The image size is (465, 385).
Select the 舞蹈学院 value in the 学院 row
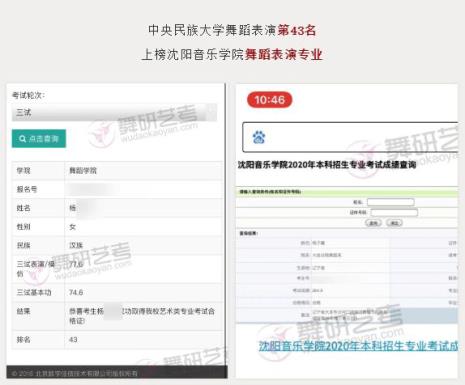coord(83,171)
